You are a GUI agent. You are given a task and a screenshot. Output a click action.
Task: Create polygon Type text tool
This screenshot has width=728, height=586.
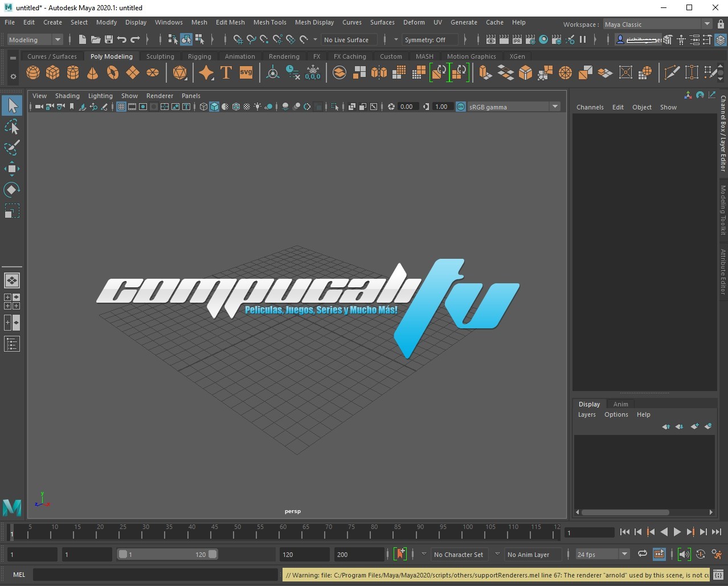[226, 72]
